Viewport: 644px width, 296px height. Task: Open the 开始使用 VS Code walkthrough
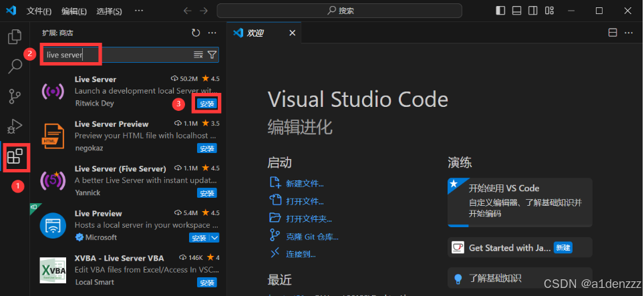tap(520, 202)
